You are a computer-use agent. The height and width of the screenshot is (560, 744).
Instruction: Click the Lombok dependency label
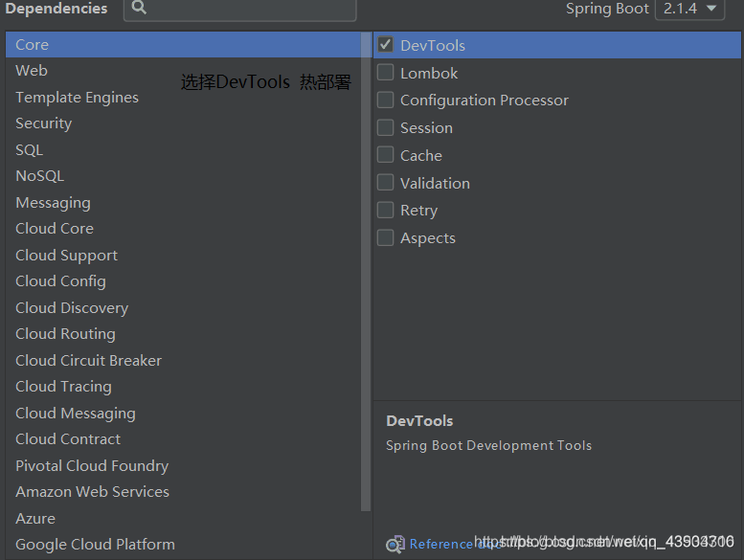pyautogui.click(x=429, y=73)
